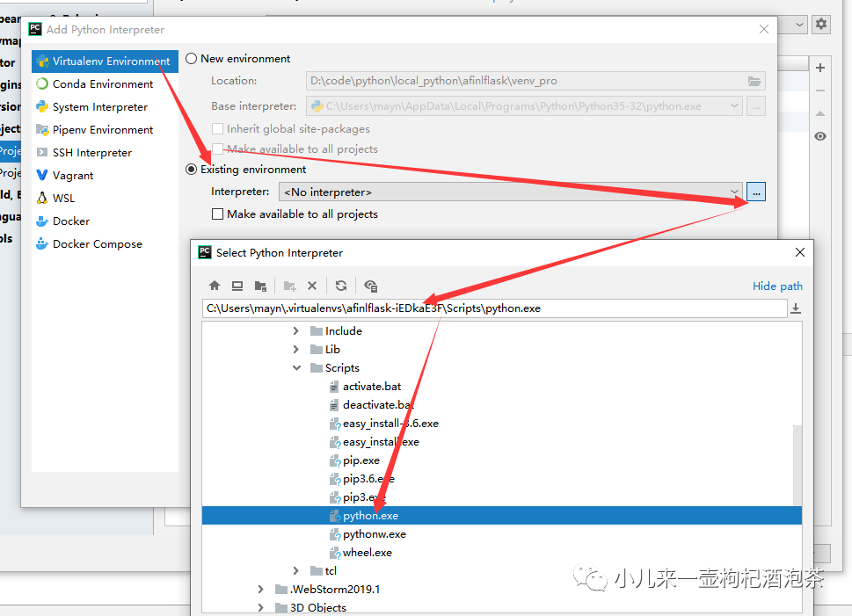This screenshot has width=852, height=616.
Task: Go to Home directory icon
Action: pyautogui.click(x=215, y=286)
